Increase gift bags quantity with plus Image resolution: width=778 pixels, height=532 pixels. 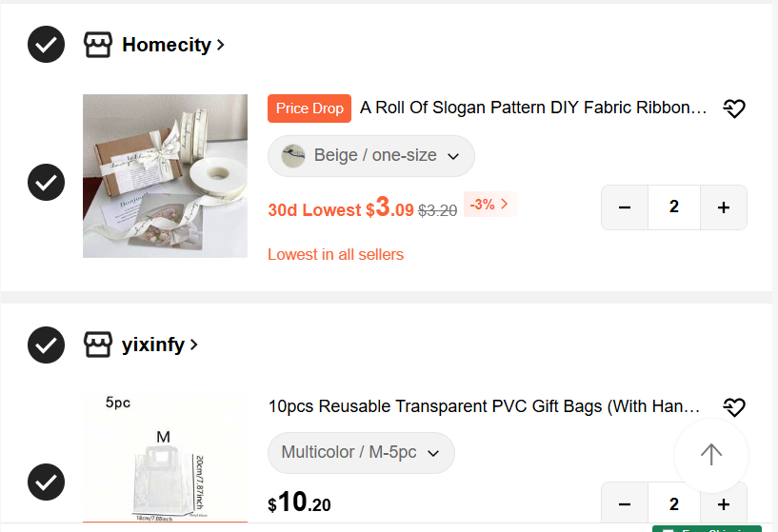pyautogui.click(x=724, y=503)
